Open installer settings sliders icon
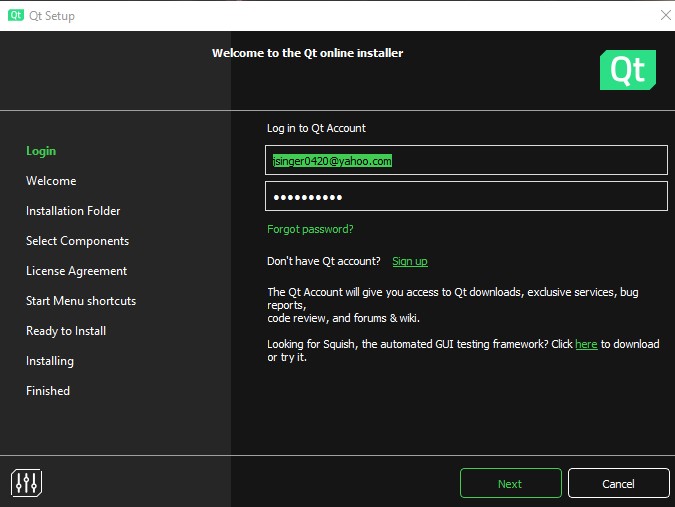Viewport: 675px width, 507px height. coord(27,483)
